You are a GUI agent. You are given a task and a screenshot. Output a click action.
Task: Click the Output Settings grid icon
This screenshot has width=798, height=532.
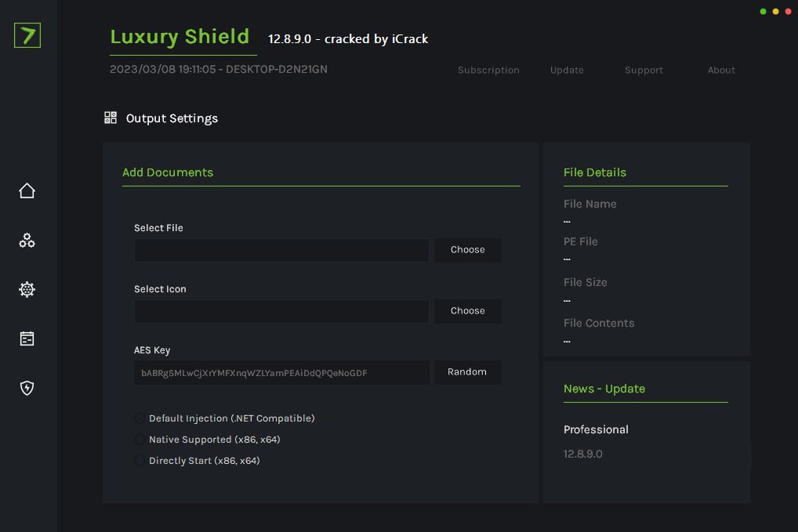click(x=111, y=118)
